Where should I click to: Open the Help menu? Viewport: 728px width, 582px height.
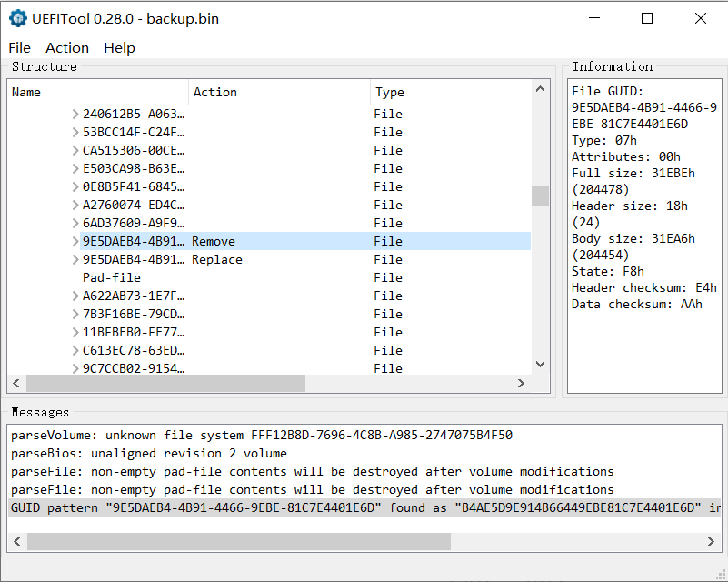(119, 48)
